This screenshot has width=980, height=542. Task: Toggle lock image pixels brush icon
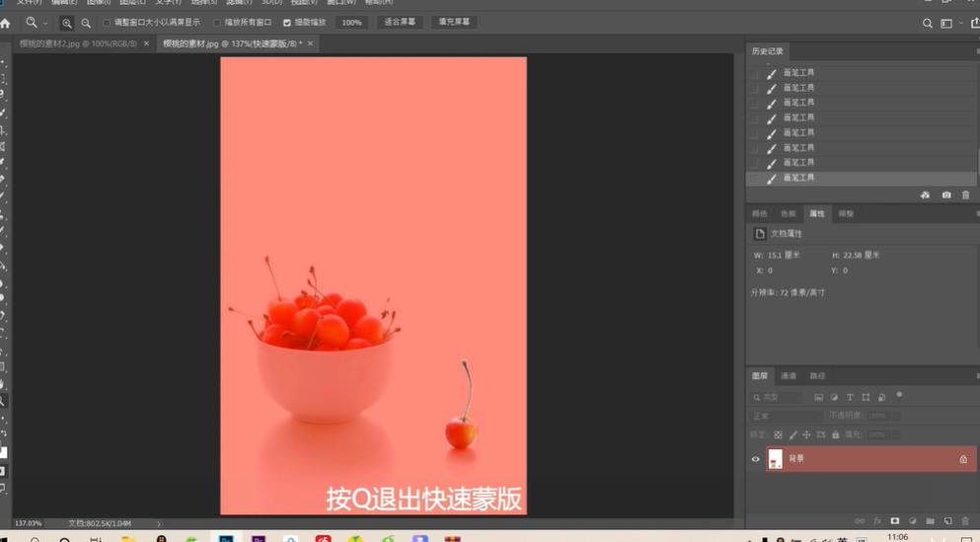[792, 435]
